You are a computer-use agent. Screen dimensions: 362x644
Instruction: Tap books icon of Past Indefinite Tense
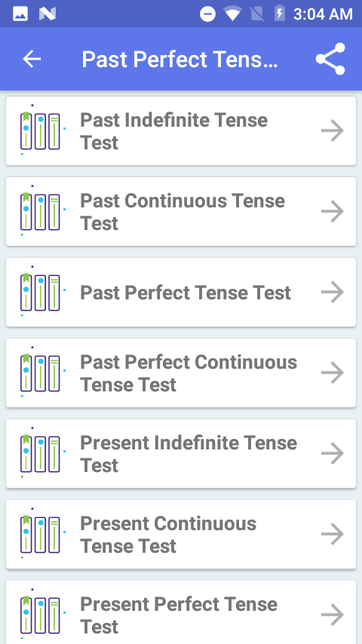coord(42,130)
